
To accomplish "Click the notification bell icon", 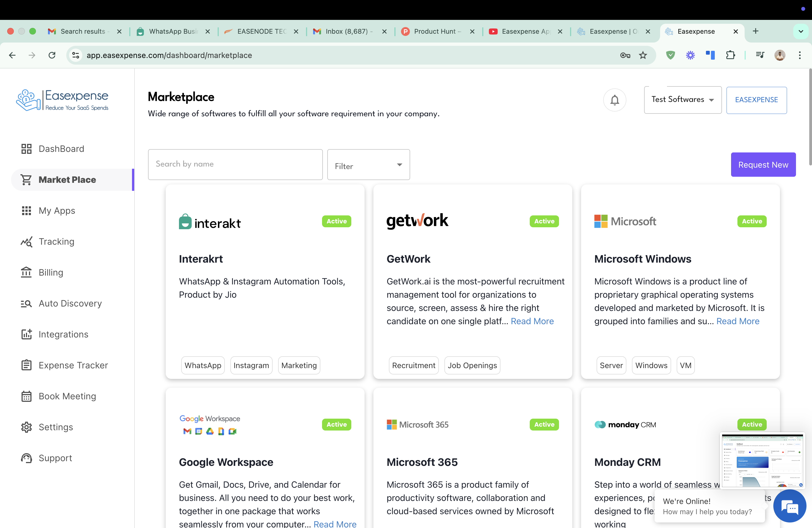I will [615, 100].
